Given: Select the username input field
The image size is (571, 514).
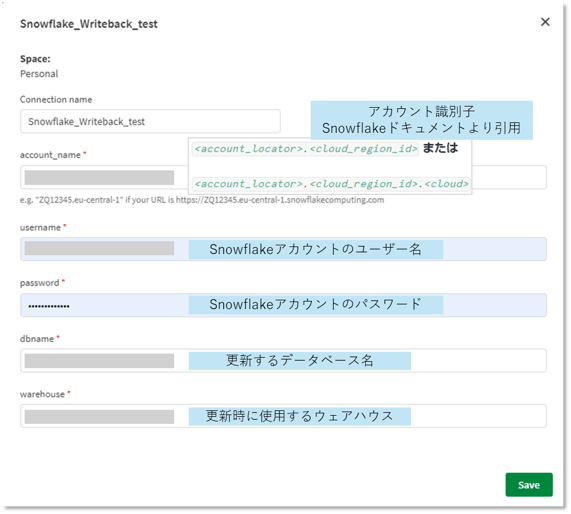Looking at the screenshot, I should click(283, 249).
